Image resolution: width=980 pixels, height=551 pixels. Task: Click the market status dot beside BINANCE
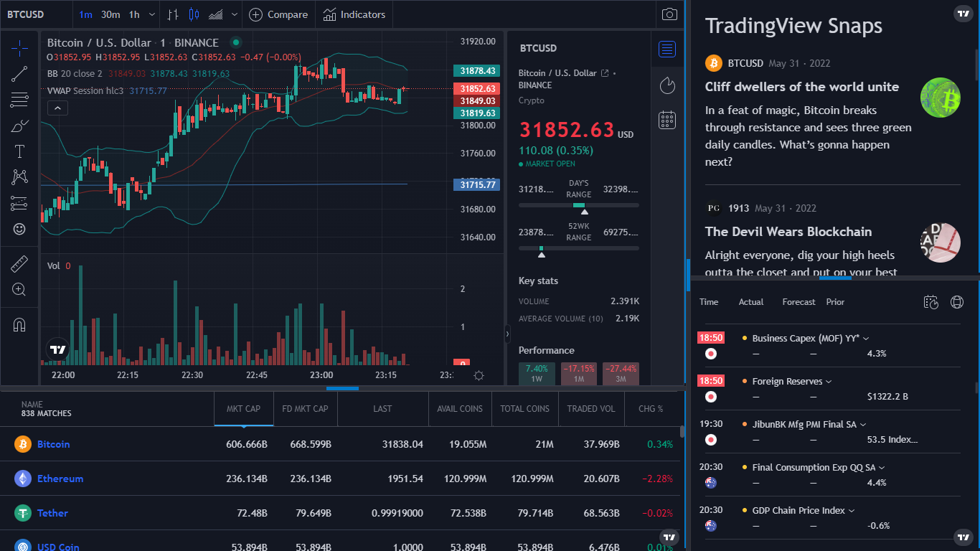(x=236, y=43)
